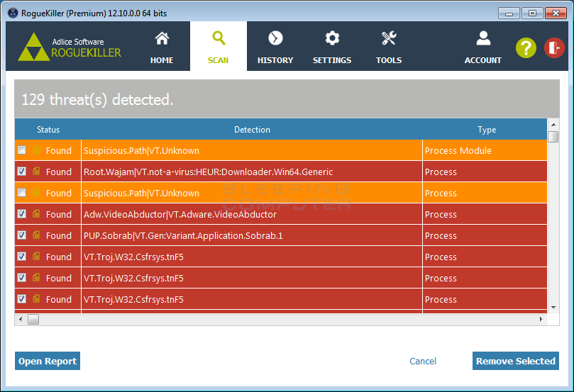The width and height of the screenshot is (574, 392).
Task: Click the red exit door icon
Action: pyautogui.click(x=554, y=48)
